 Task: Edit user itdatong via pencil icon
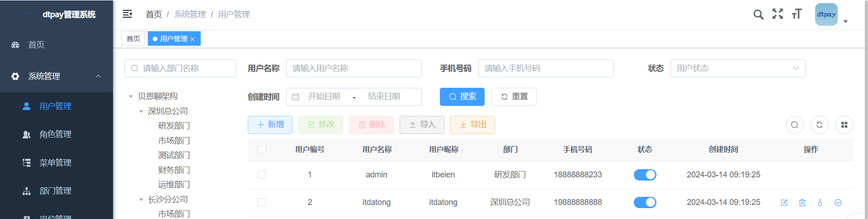(x=784, y=203)
